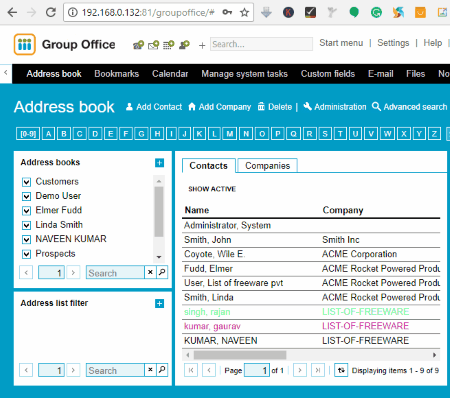Click the saved password key icon
Image resolution: width=450 pixels, height=398 pixels.
pos(227,12)
